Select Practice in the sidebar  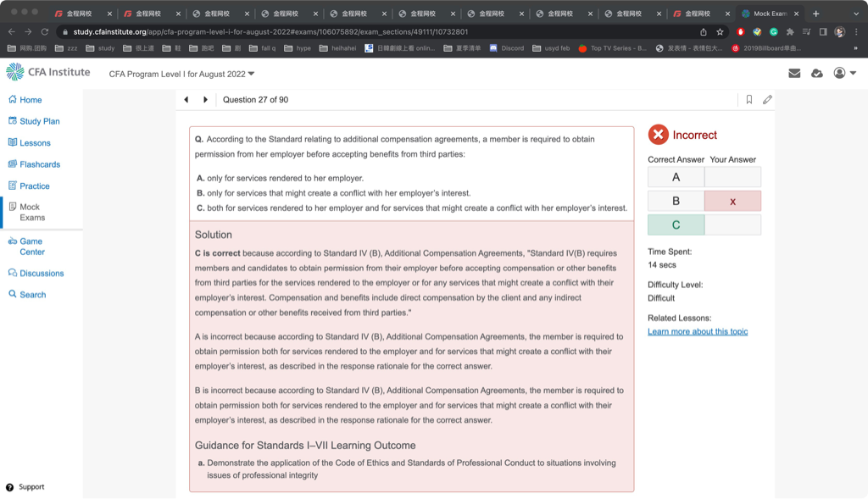(x=29, y=186)
